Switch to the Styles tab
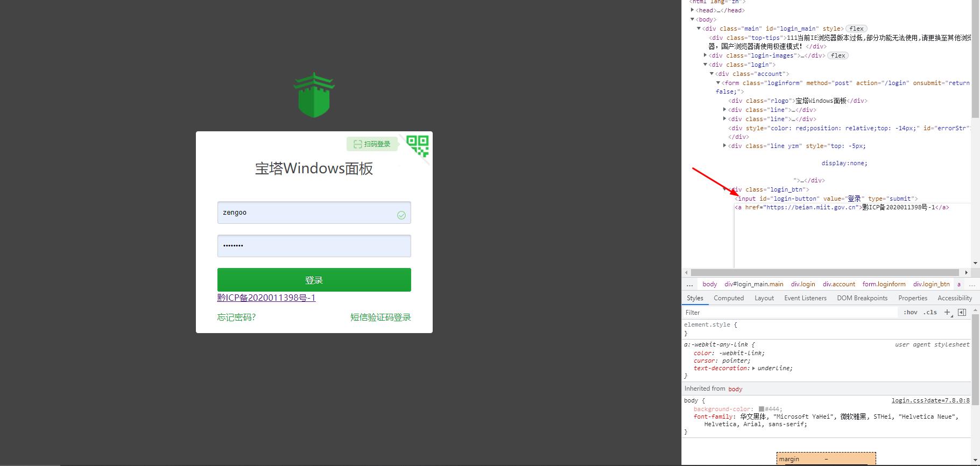This screenshot has width=980, height=466. click(x=695, y=298)
